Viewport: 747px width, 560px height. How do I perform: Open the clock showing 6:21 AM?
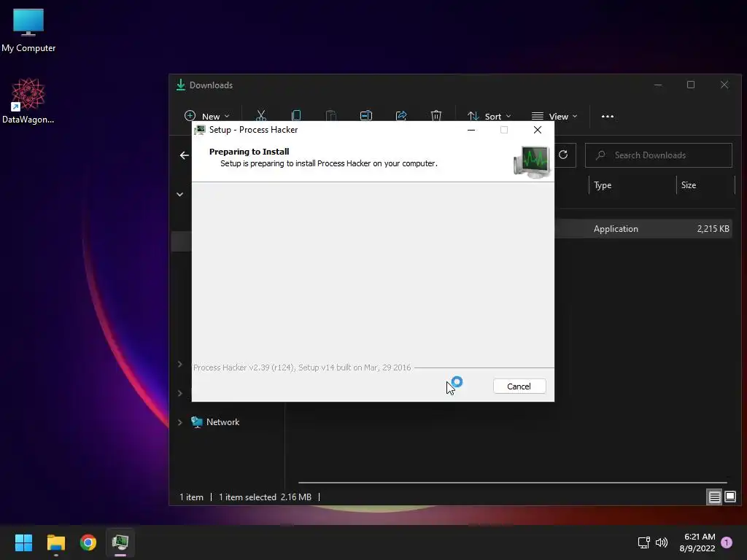pos(697,542)
